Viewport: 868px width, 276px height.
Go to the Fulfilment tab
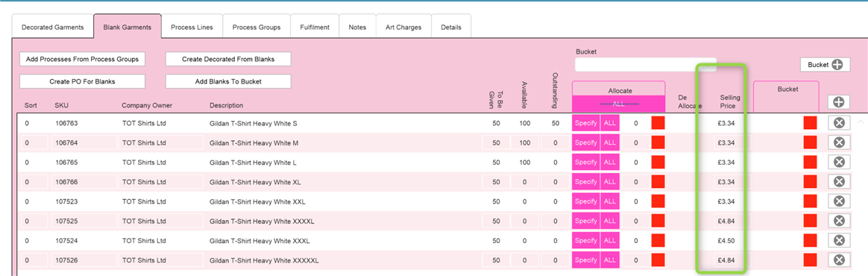pyautogui.click(x=315, y=27)
